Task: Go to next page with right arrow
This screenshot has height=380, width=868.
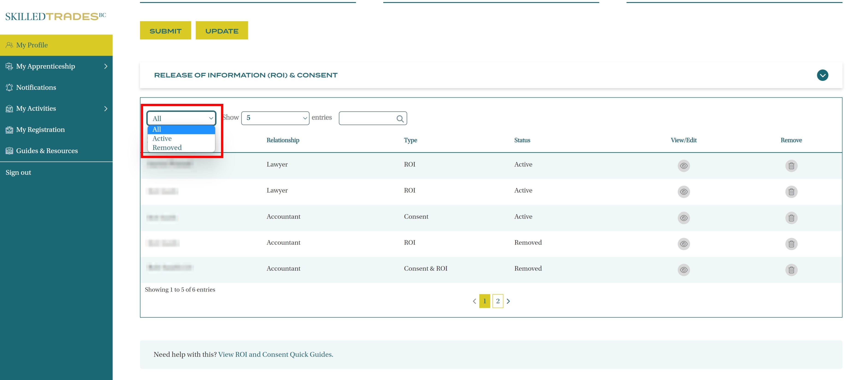Action: pos(508,301)
